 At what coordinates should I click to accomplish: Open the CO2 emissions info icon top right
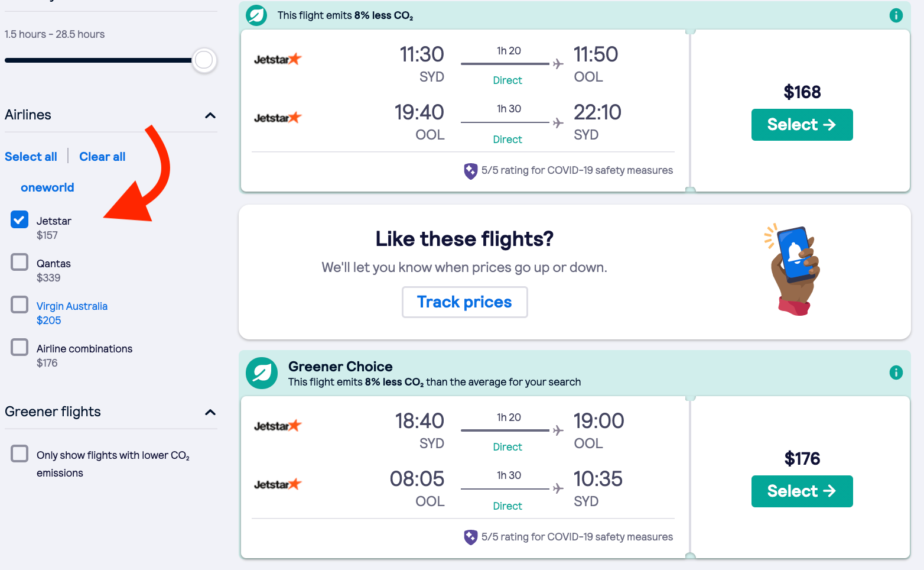896,15
